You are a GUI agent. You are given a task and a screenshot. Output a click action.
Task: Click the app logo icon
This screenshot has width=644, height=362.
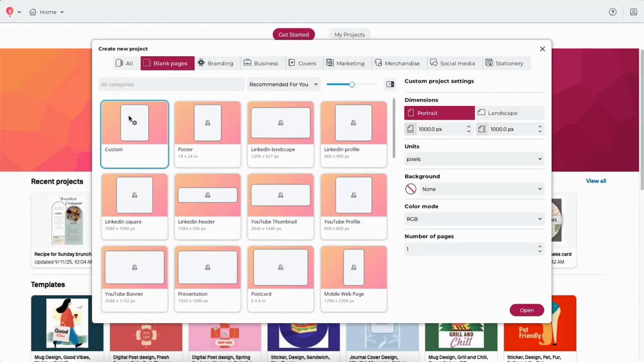click(10, 12)
